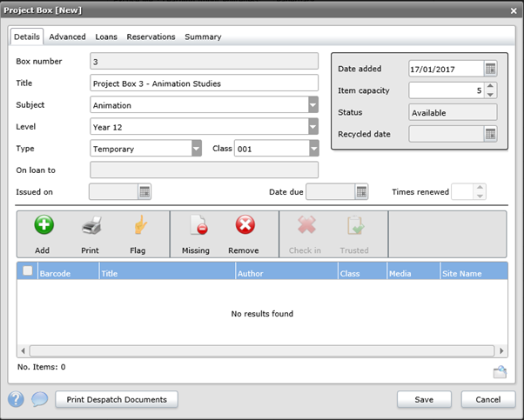Increase the Item capacity value
Screen dimensions: 524x420
pyautogui.click(x=490, y=86)
